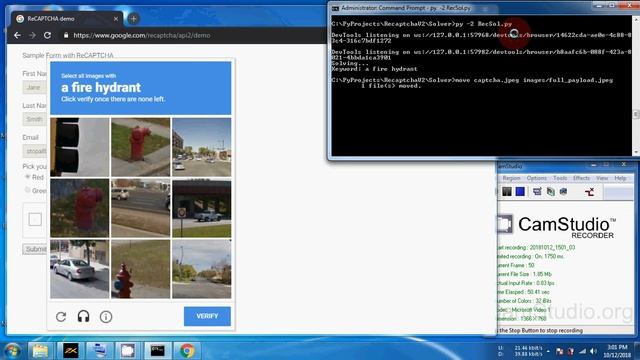The height and width of the screenshot is (360, 640).
Task: Click the black Pause icon in CamStudio
Action: [507, 191]
